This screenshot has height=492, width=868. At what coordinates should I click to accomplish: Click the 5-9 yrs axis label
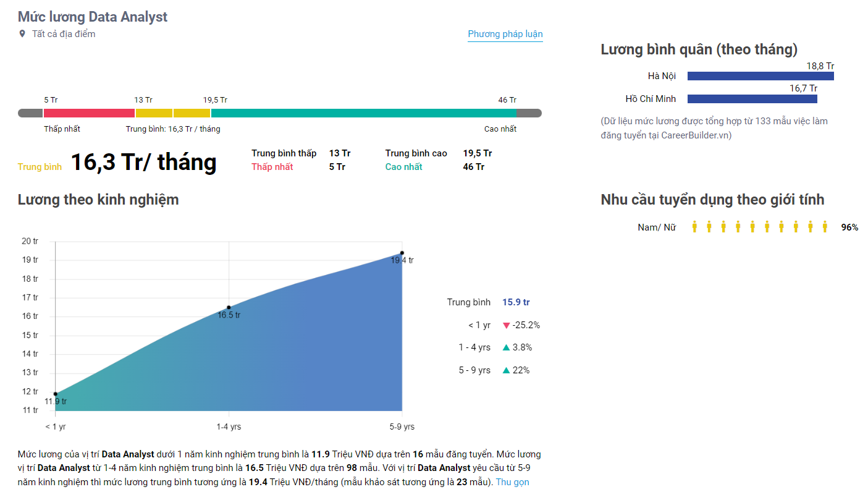402,426
